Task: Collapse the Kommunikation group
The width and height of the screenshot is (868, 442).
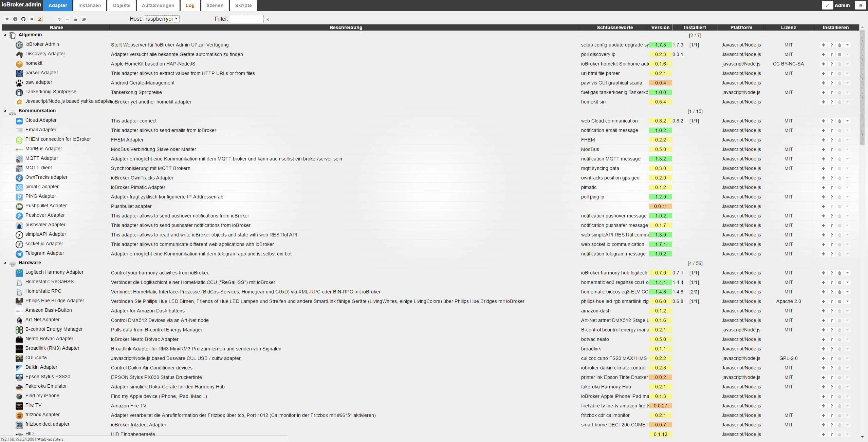Action: [x=5, y=111]
